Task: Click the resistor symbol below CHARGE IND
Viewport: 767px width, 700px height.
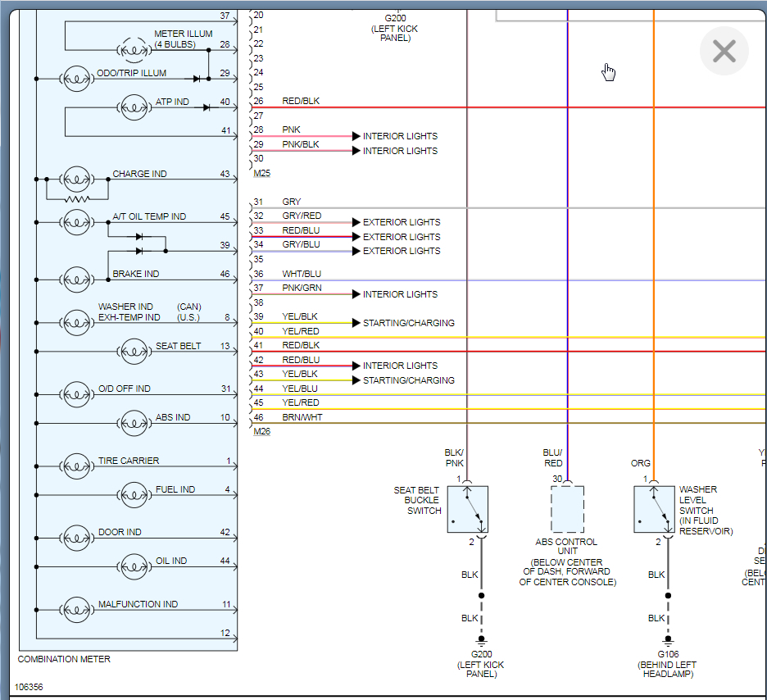Action: tap(77, 198)
